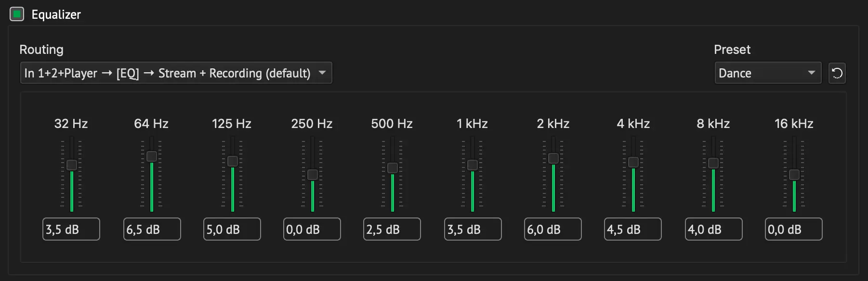
Task: Click the 64 Hz slider handle
Action: click(x=152, y=156)
